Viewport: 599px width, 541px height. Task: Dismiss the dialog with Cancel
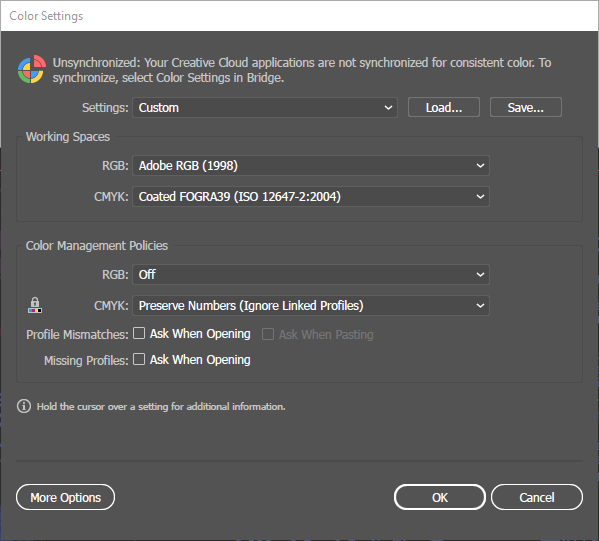click(x=537, y=497)
